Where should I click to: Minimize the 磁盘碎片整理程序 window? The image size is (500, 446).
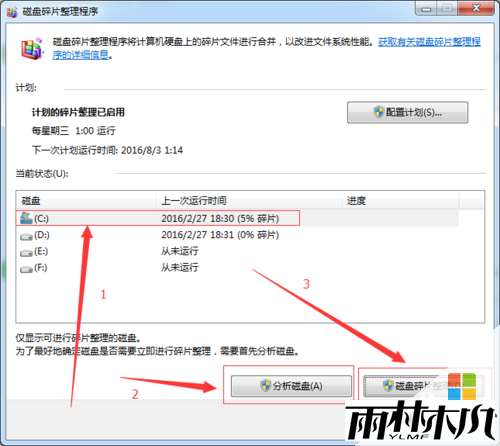(426, 8)
